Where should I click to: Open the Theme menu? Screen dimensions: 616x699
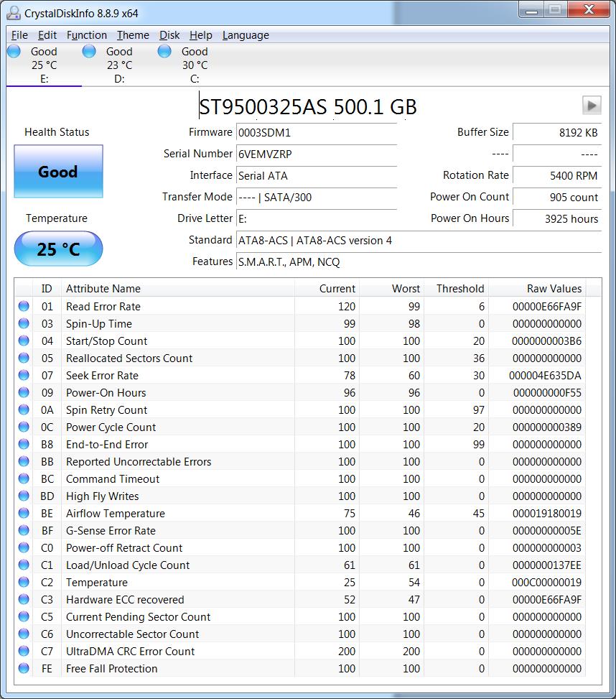click(133, 35)
